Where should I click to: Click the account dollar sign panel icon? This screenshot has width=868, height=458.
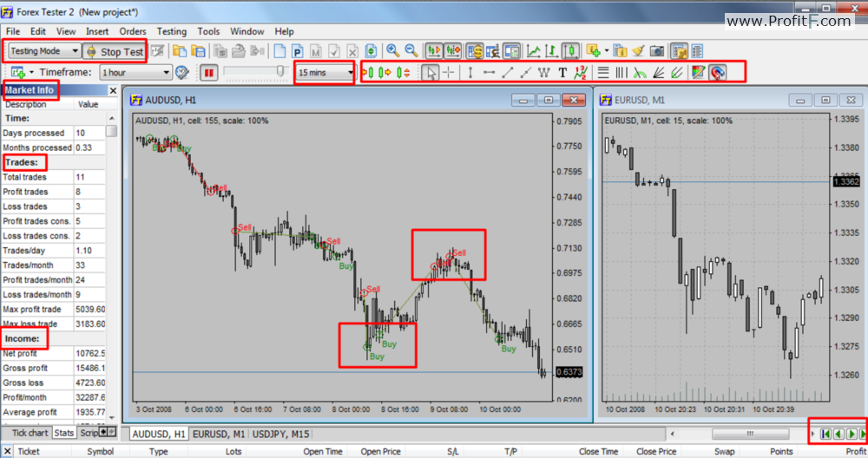tap(475, 51)
